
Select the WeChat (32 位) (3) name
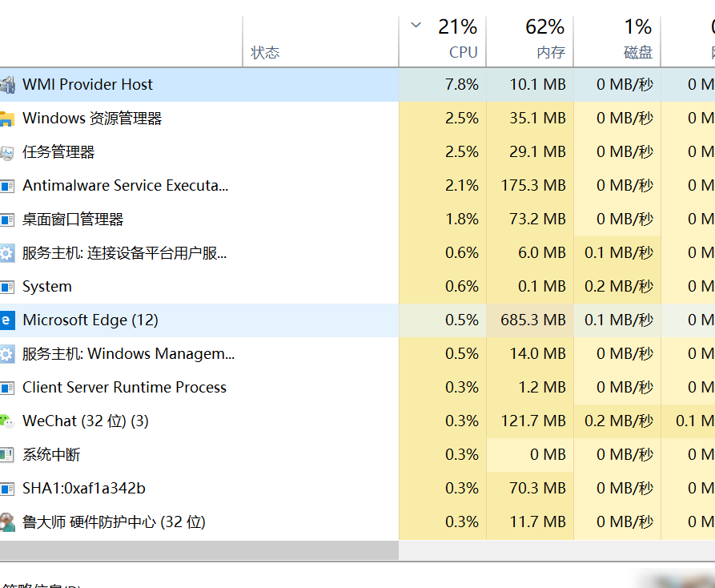click(86, 421)
